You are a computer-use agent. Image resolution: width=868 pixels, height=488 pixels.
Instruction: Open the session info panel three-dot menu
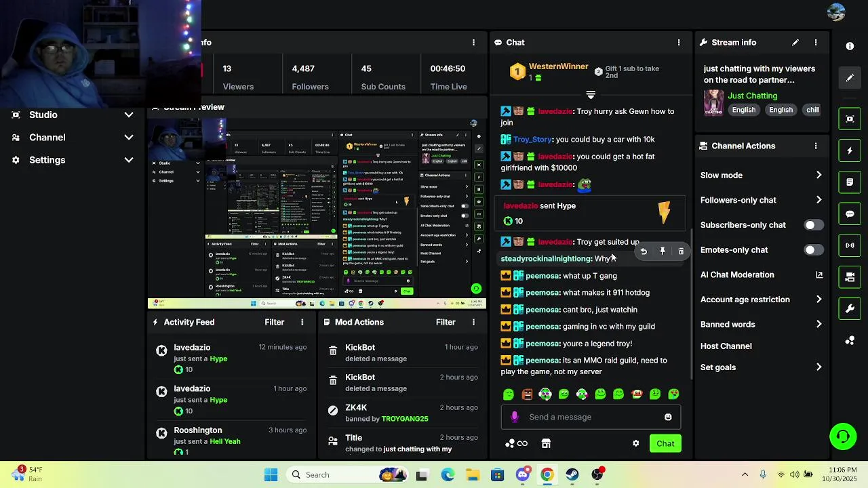473,42
